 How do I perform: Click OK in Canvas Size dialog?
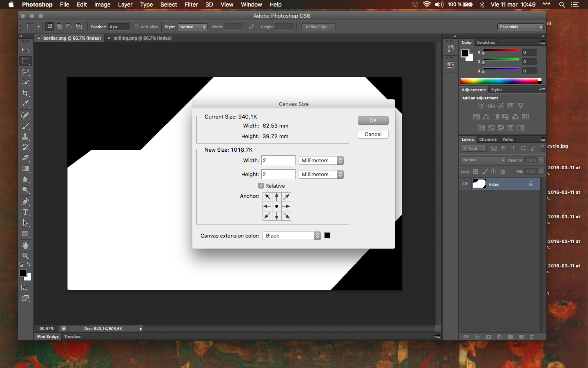coord(373,121)
